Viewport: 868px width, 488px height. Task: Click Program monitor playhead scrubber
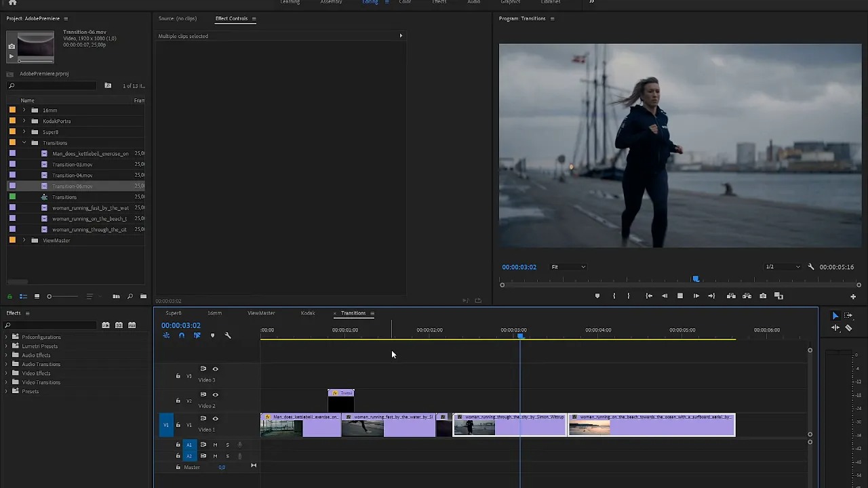tap(696, 279)
